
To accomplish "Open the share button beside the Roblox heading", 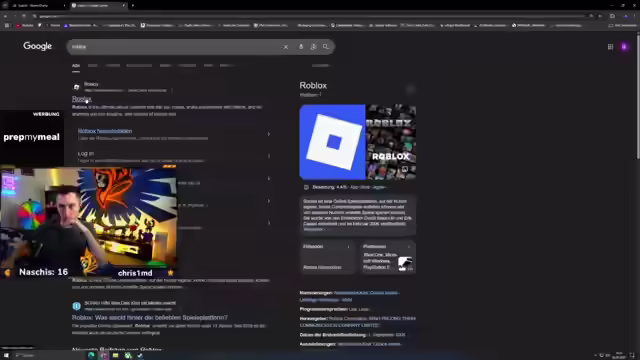I will [411, 89].
